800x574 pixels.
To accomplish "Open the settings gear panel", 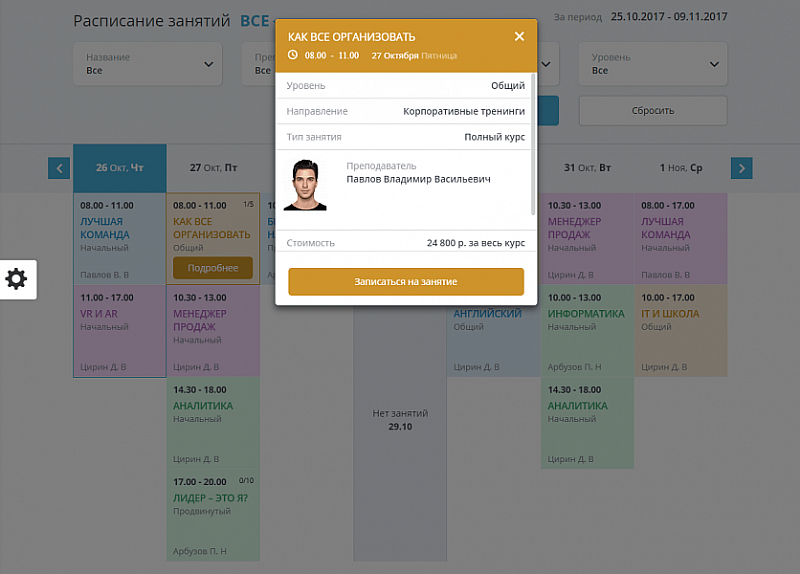I will click(x=17, y=279).
